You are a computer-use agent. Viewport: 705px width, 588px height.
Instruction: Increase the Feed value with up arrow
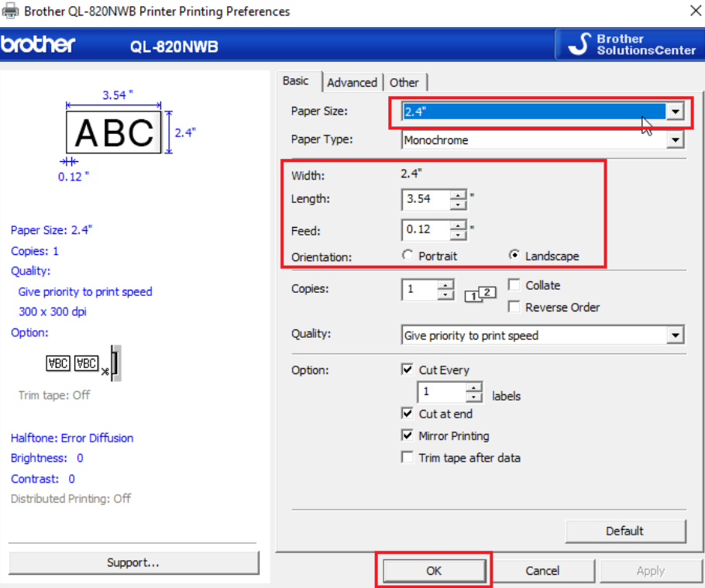458,225
